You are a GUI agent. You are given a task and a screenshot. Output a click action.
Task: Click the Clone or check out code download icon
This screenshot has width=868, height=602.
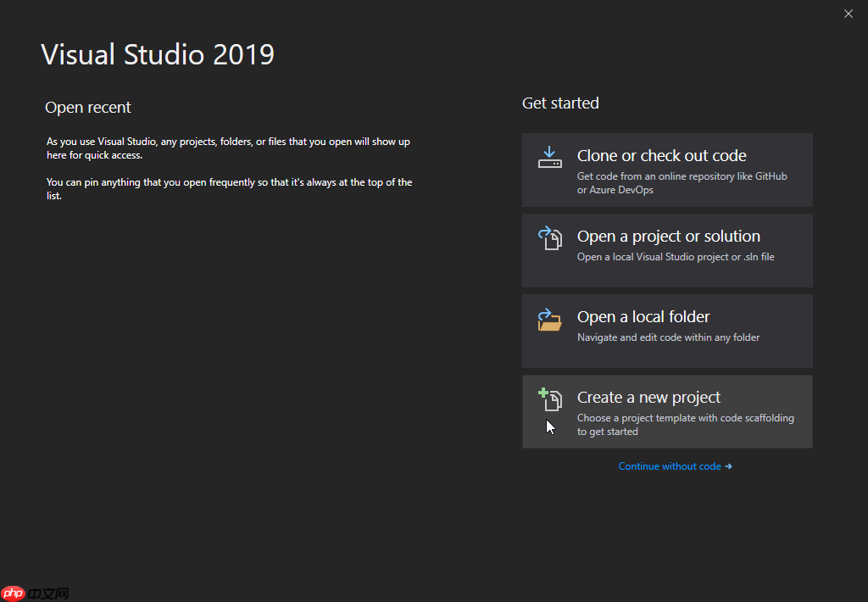pyautogui.click(x=549, y=158)
